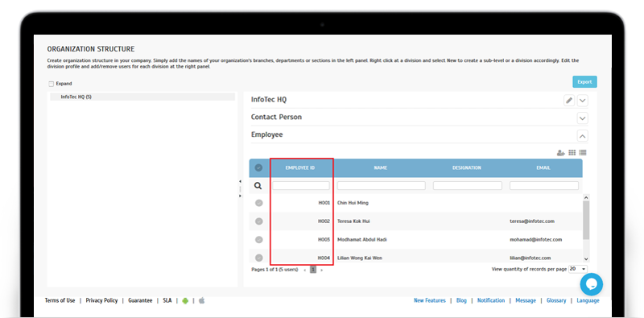
Task: Open SLA footer link
Action: (167, 300)
